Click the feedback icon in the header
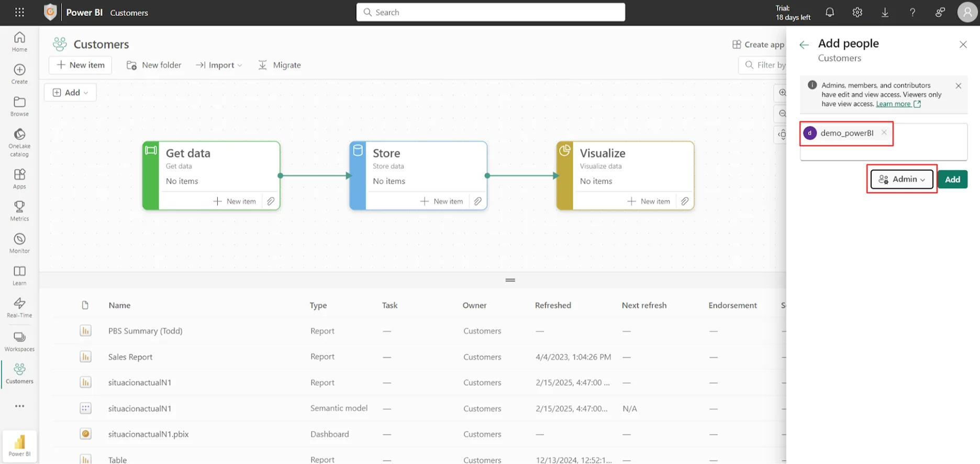The height and width of the screenshot is (464, 980). (x=940, y=12)
